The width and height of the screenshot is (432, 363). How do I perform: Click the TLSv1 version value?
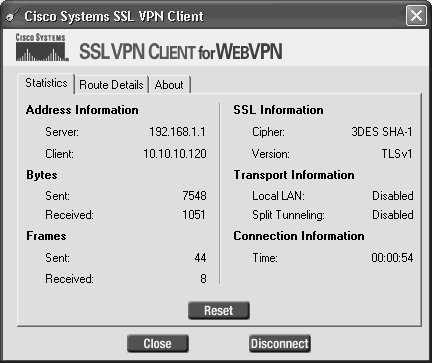[x=397, y=154]
